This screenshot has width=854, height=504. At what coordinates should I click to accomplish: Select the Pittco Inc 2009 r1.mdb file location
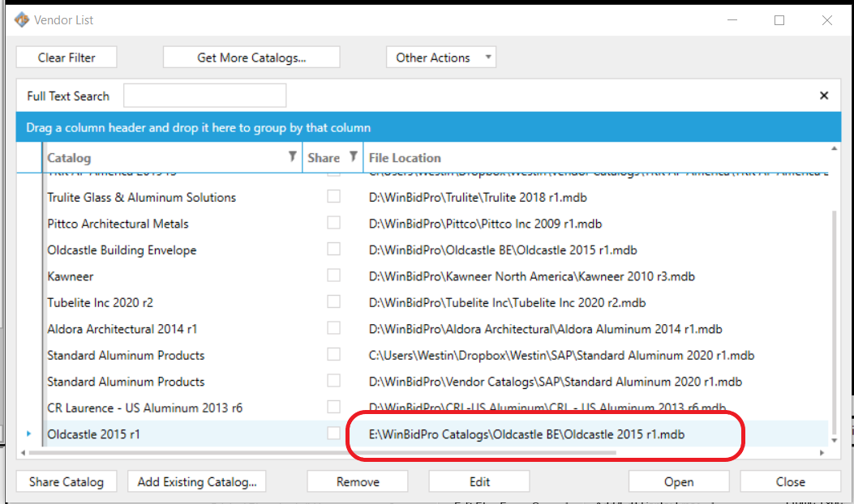[485, 224]
